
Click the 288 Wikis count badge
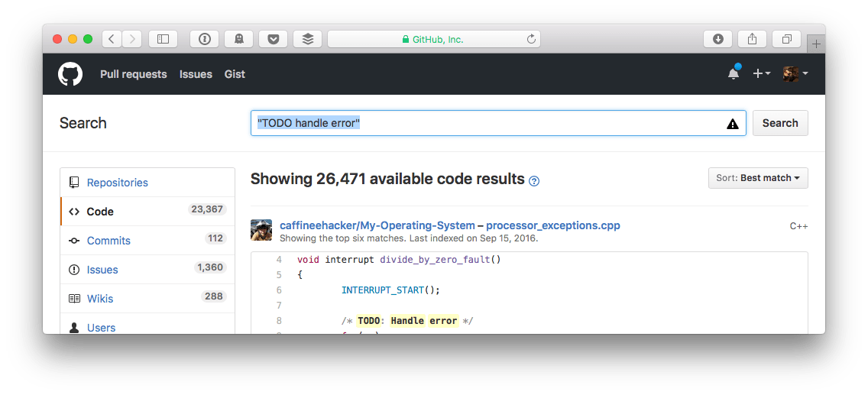click(214, 296)
